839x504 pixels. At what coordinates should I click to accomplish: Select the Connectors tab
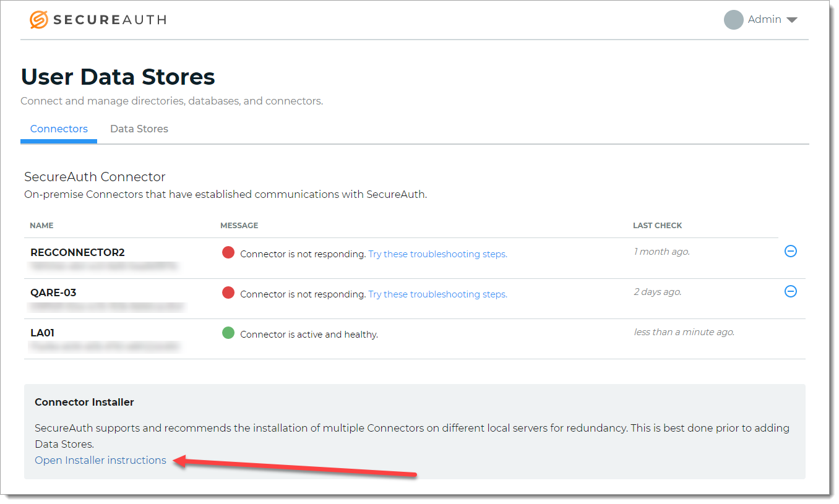pyautogui.click(x=59, y=129)
